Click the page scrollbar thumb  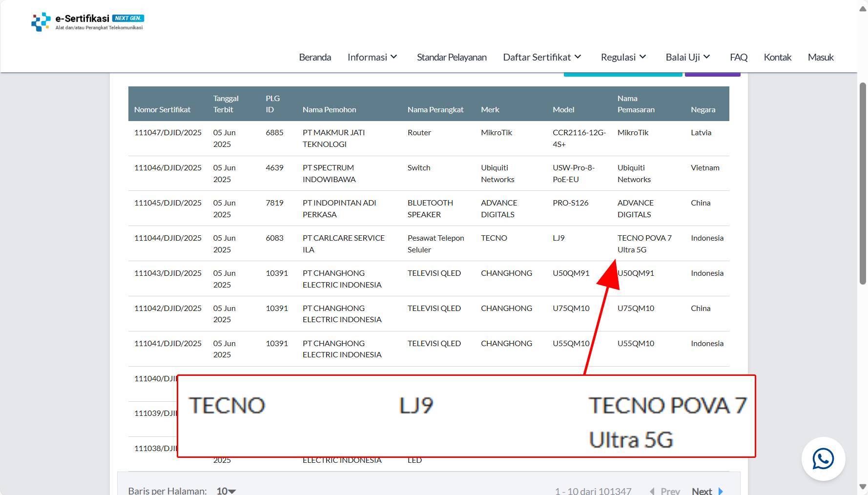[863, 183]
